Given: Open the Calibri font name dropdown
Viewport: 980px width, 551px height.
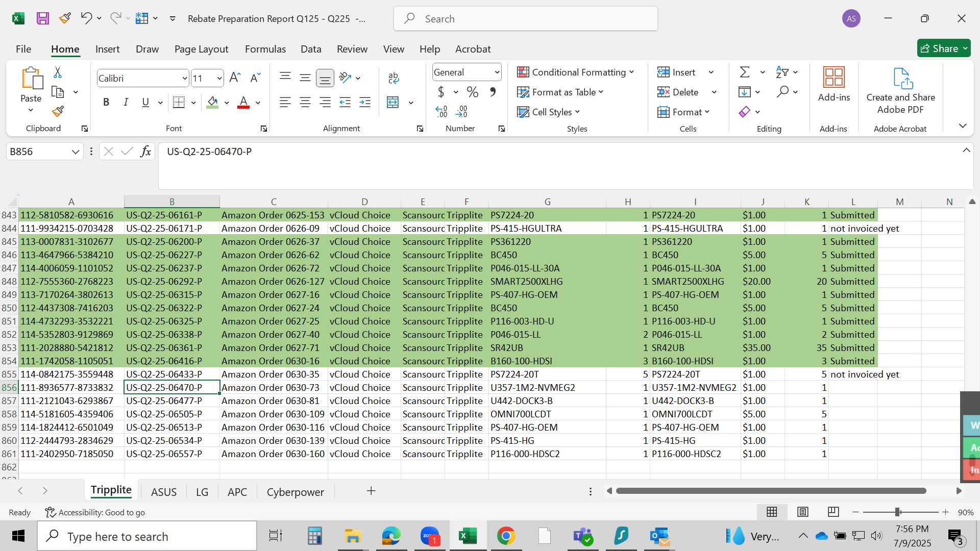Looking at the screenshot, I should tap(185, 79).
